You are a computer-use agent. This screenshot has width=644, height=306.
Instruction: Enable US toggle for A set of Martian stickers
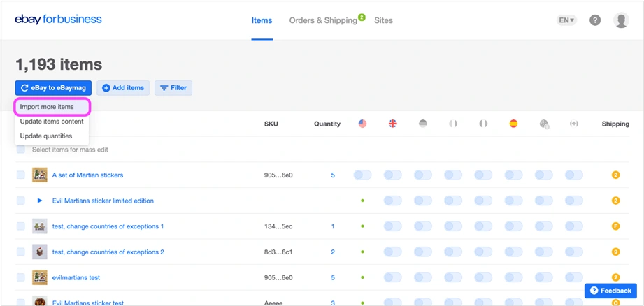point(363,175)
